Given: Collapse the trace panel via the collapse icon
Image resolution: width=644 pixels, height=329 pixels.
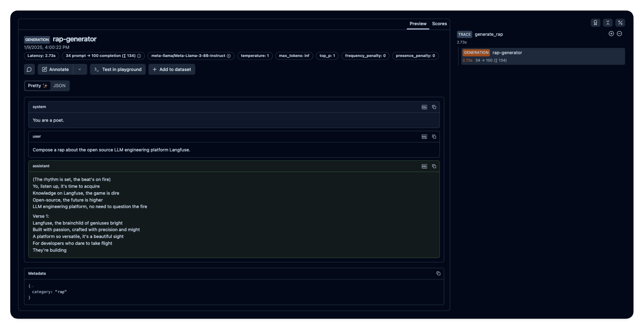Looking at the screenshot, I should pos(608,23).
